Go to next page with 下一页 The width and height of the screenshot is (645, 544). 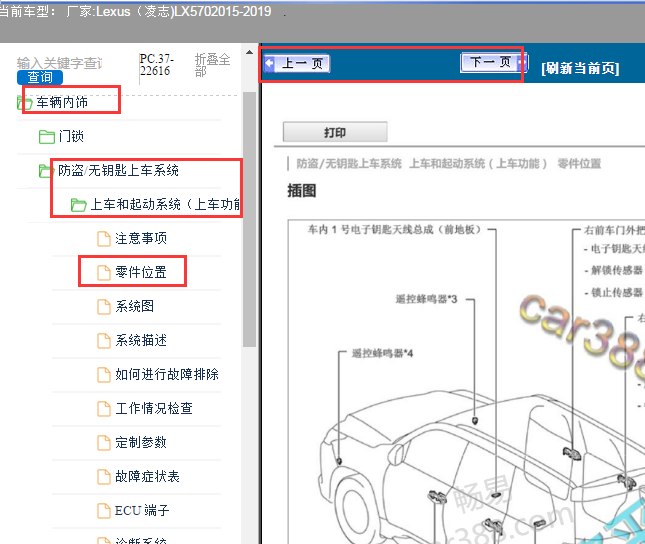point(494,63)
